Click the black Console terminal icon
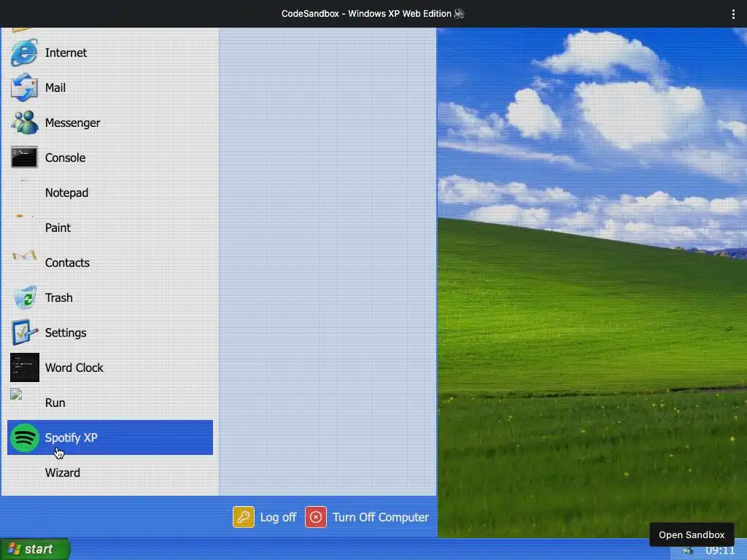The height and width of the screenshot is (560, 747). [24, 157]
